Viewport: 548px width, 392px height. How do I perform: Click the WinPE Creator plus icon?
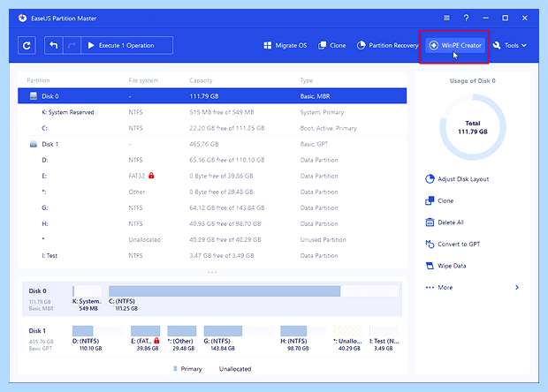coord(434,45)
